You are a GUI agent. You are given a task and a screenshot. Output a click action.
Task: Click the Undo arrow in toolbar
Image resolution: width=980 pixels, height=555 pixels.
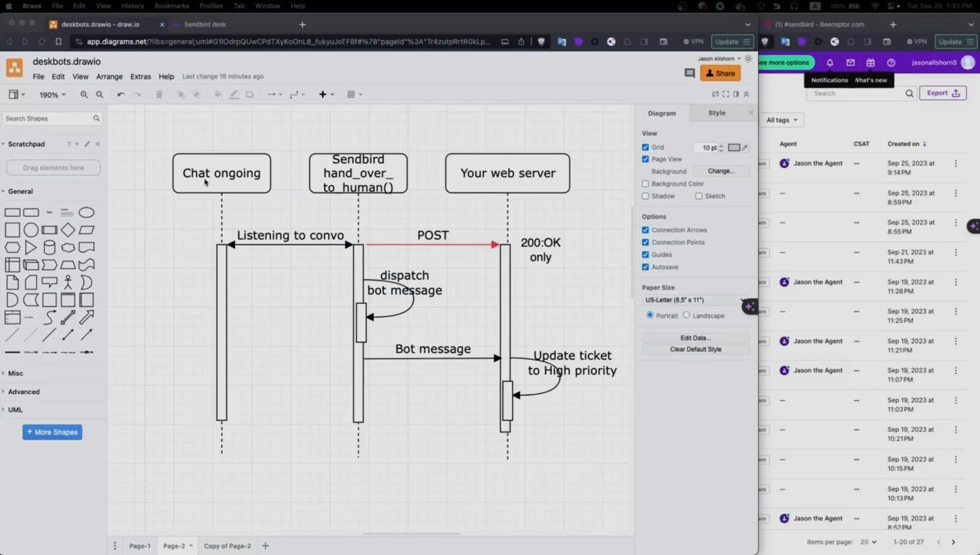121,95
